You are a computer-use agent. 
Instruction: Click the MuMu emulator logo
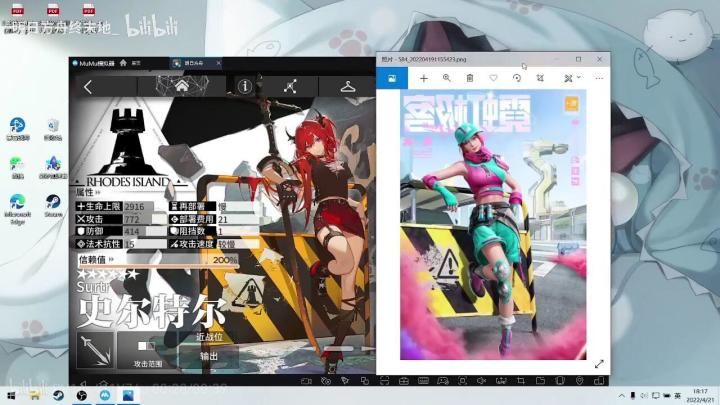click(x=94, y=63)
